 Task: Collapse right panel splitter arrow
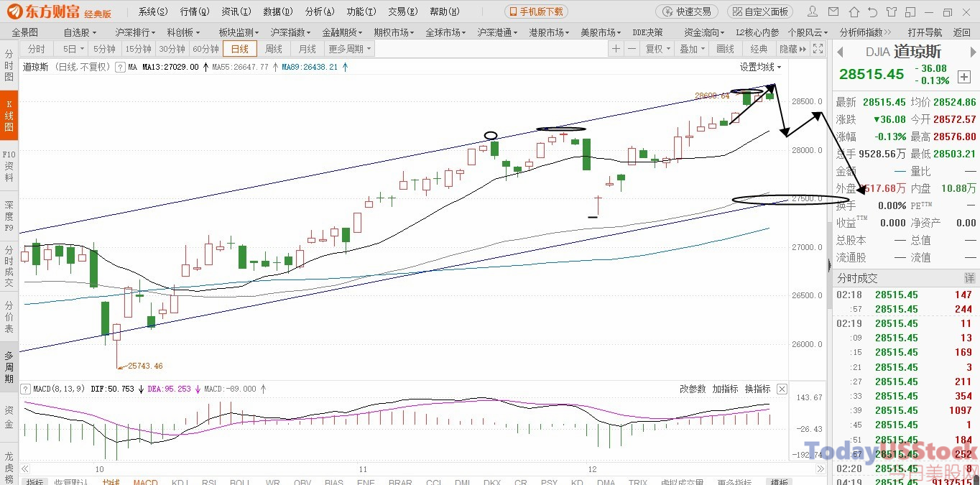pos(829,264)
